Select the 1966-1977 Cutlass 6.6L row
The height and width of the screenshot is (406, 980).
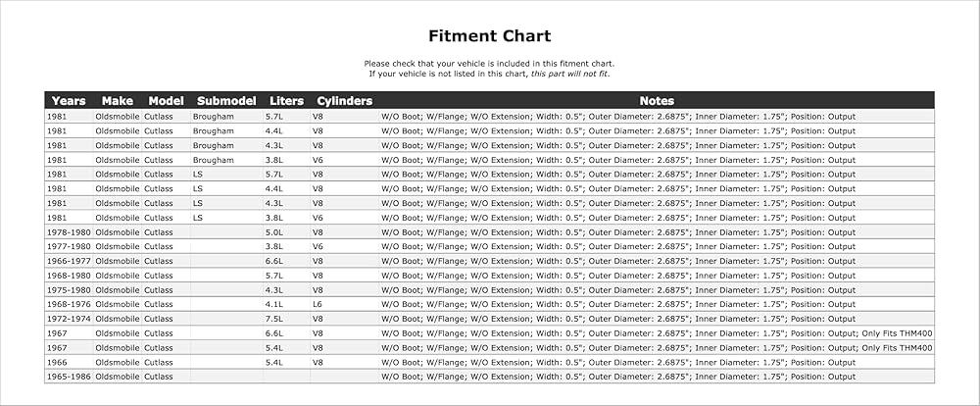point(489,261)
